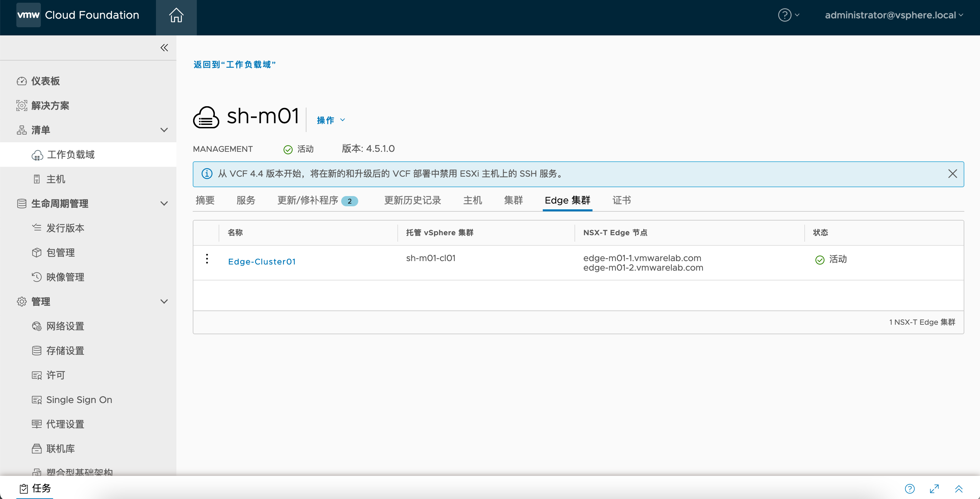Click the 仪表板 dashboard icon
This screenshot has width=980, height=499.
click(22, 81)
